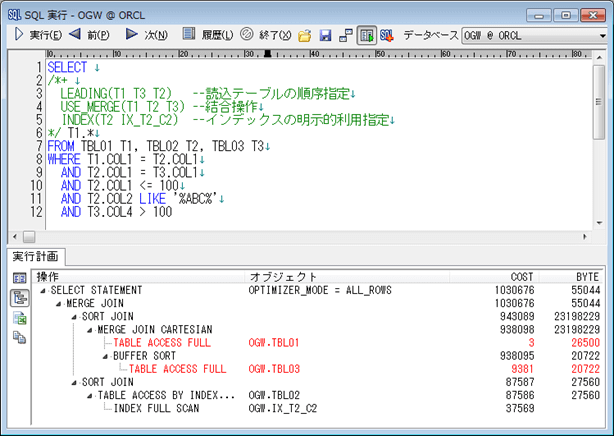The height and width of the screenshot is (436, 614).
Task: Collapse the SELECT STATEMENT tree node
Action: (x=42, y=290)
